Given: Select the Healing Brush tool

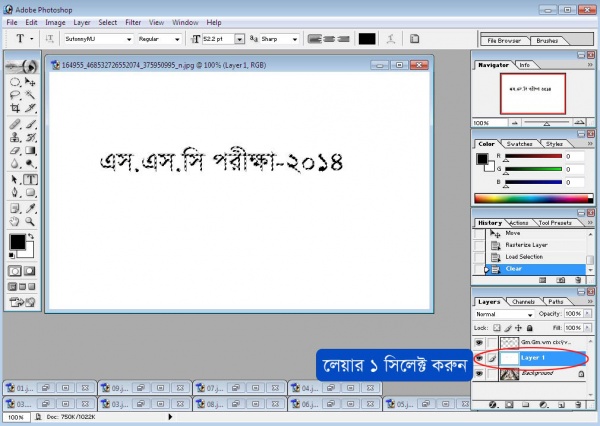Looking at the screenshot, I should (15, 124).
